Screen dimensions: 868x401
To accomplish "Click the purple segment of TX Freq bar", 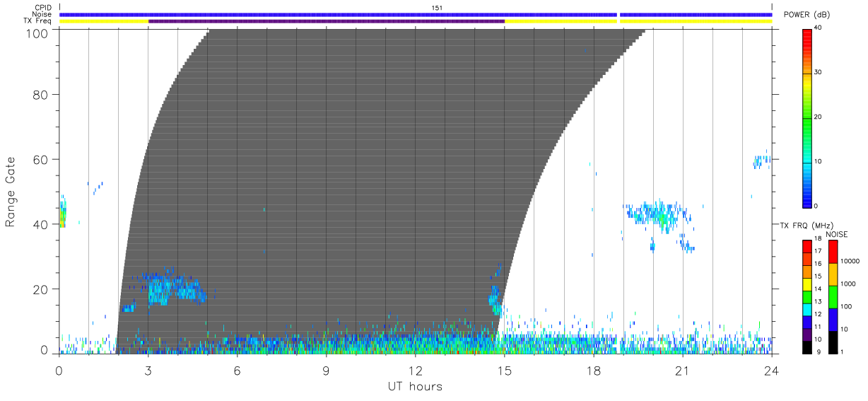I will tap(327, 21).
